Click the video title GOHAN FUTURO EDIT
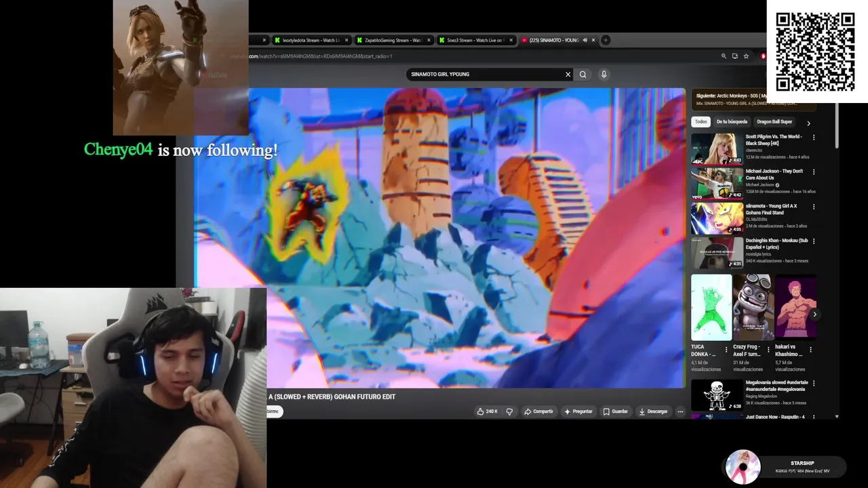Screen dimensions: 868x488 click(332, 396)
